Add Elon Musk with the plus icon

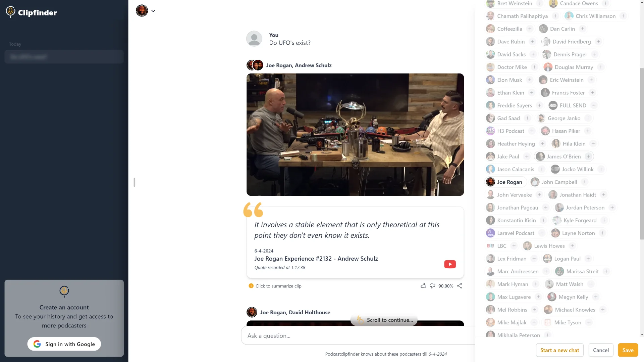(529, 80)
